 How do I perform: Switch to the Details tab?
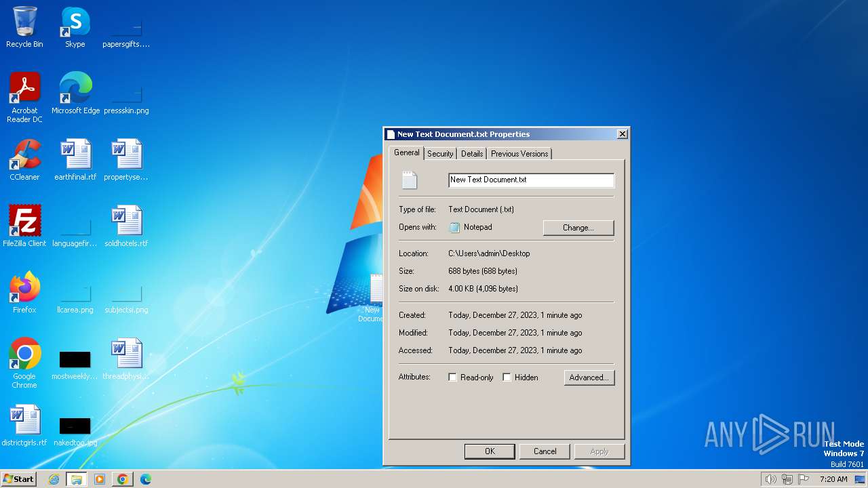(472, 154)
